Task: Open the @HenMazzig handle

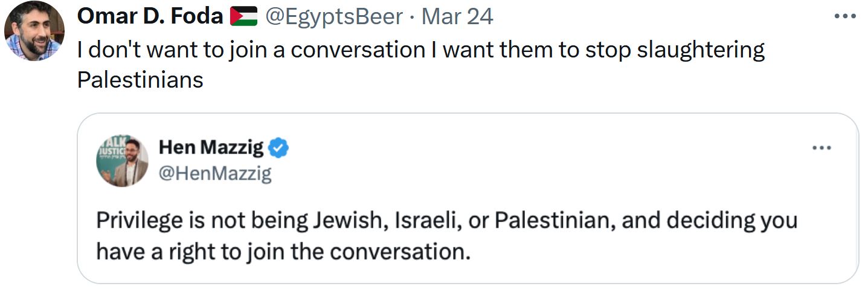Action: tap(214, 174)
